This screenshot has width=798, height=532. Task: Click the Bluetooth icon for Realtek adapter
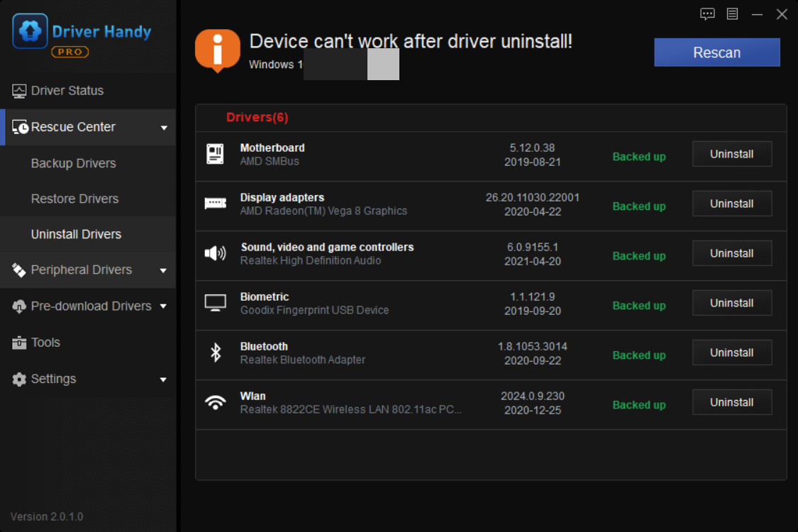[216, 352]
